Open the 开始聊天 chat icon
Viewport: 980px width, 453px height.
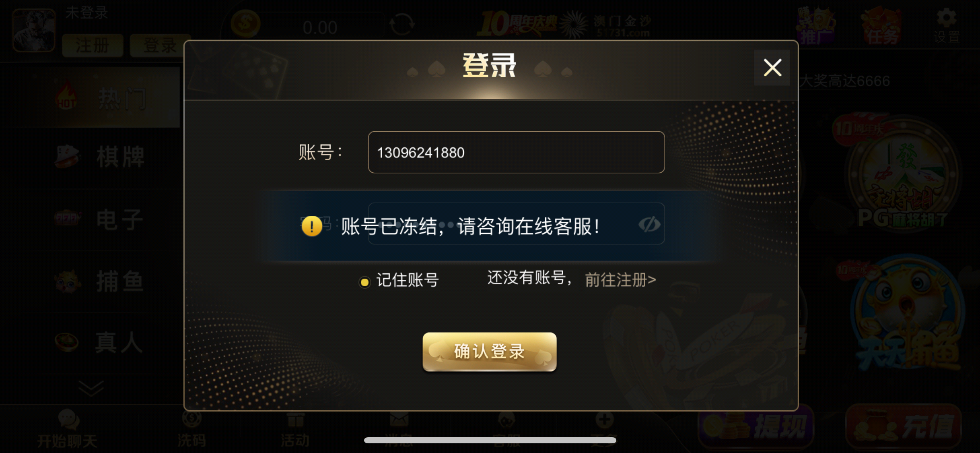click(x=68, y=428)
